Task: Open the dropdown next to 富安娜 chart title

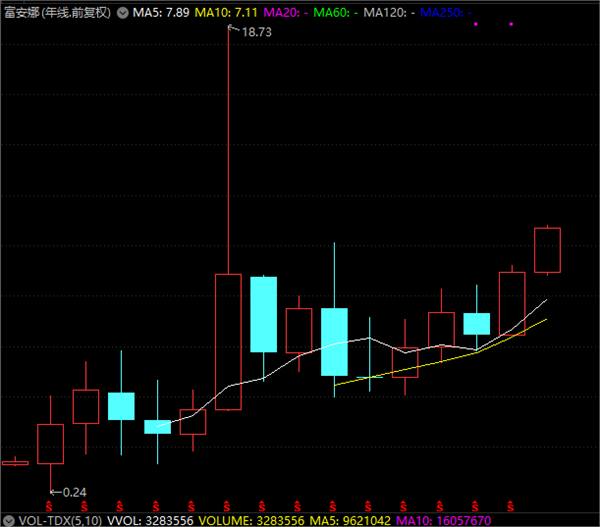Action: [122, 13]
